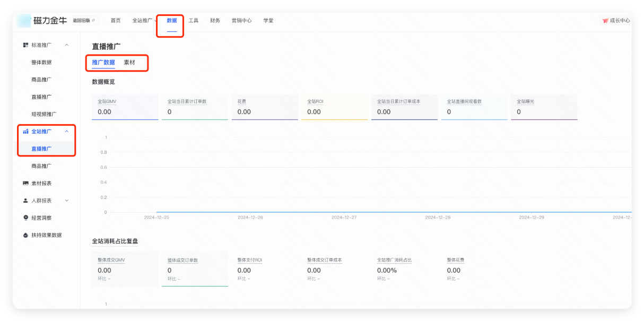
Task: Click the 人群报表 person icon
Action: point(25,201)
